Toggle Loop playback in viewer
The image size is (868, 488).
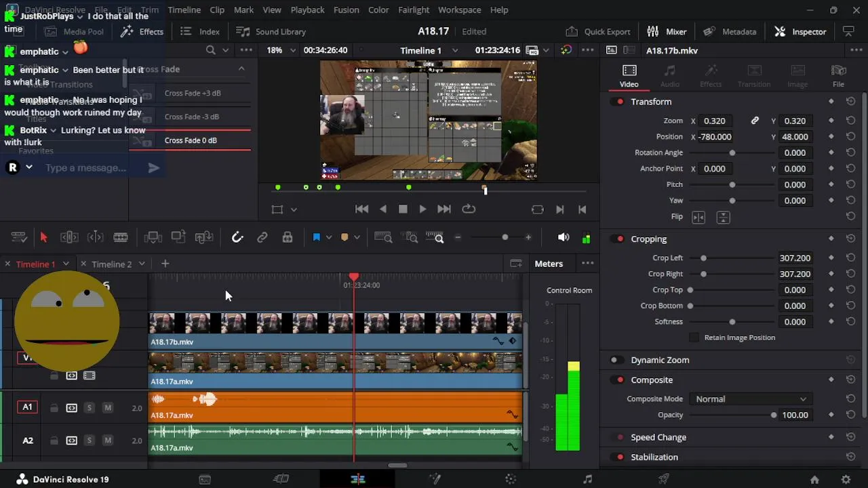469,209
